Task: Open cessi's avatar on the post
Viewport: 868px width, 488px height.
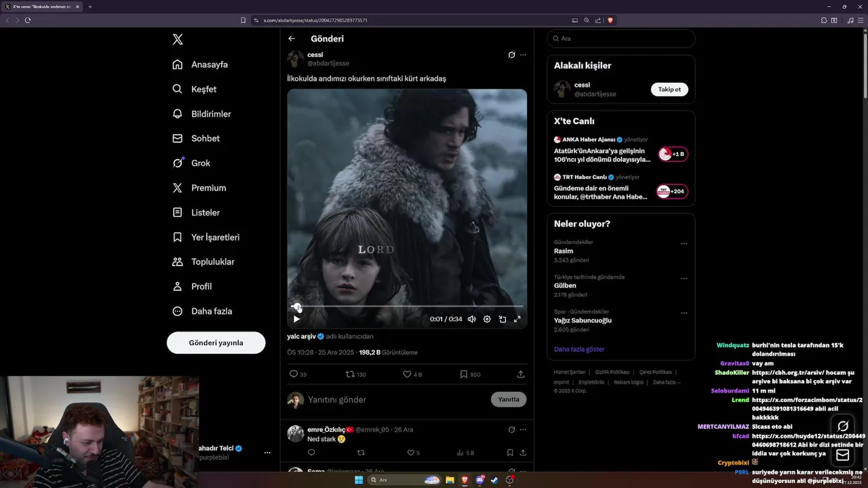Action: tap(295, 59)
